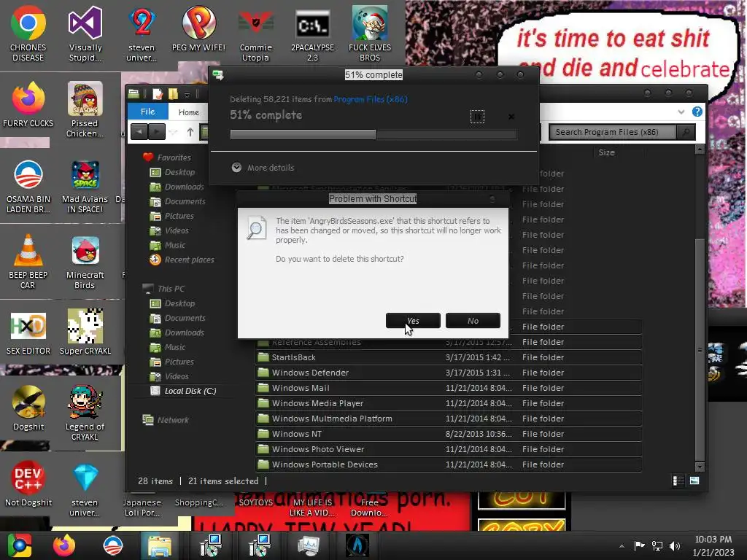Open the Not Dogshit Dev C++ icon
Screen dimensions: 747x560
pos(28,483)
